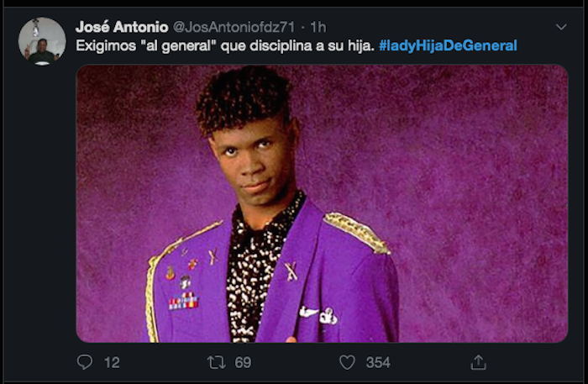
Task: Click the 1h timestamp link
Action: (x=318, y=26)
